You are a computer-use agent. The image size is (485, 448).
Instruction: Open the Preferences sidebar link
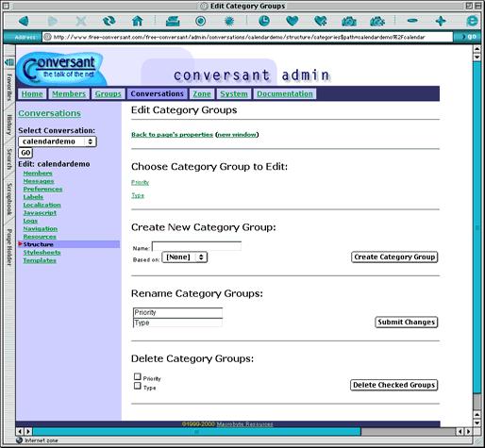click(42, 189)
